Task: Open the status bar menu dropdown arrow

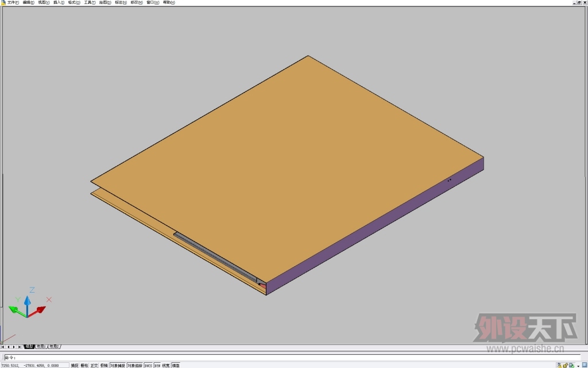Action: click(578, 366)
